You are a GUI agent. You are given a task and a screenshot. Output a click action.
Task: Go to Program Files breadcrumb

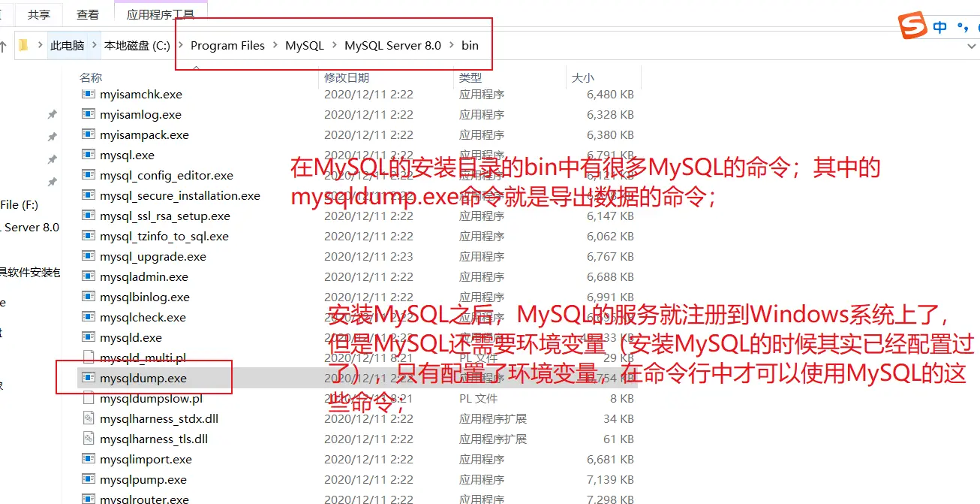coord(227,45)
